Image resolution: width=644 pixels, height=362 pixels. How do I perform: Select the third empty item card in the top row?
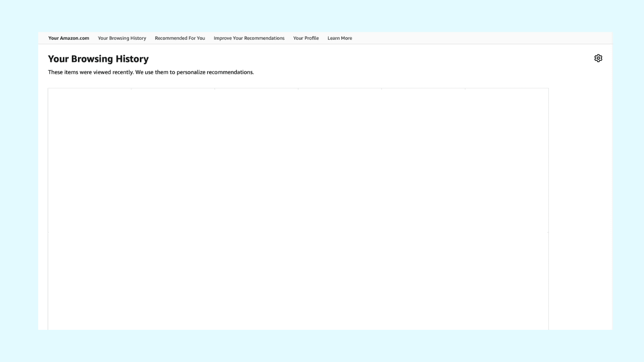(x=257, y=160)
